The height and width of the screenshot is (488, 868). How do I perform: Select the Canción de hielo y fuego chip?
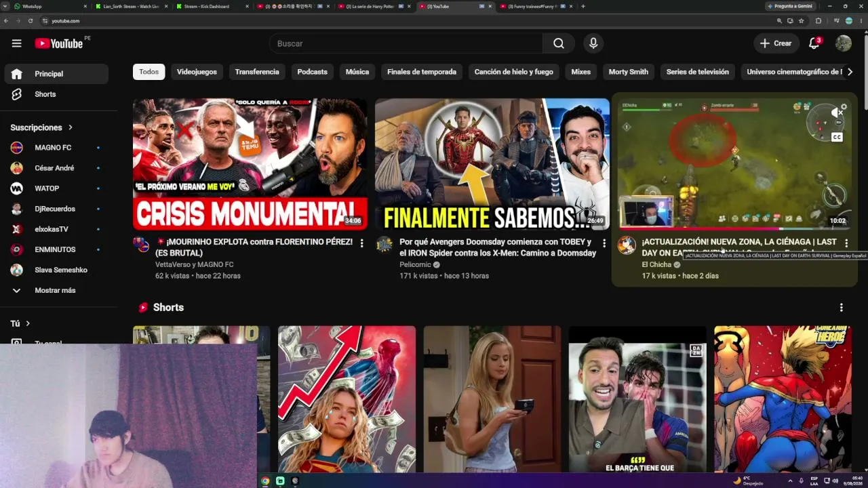[513, 72]
